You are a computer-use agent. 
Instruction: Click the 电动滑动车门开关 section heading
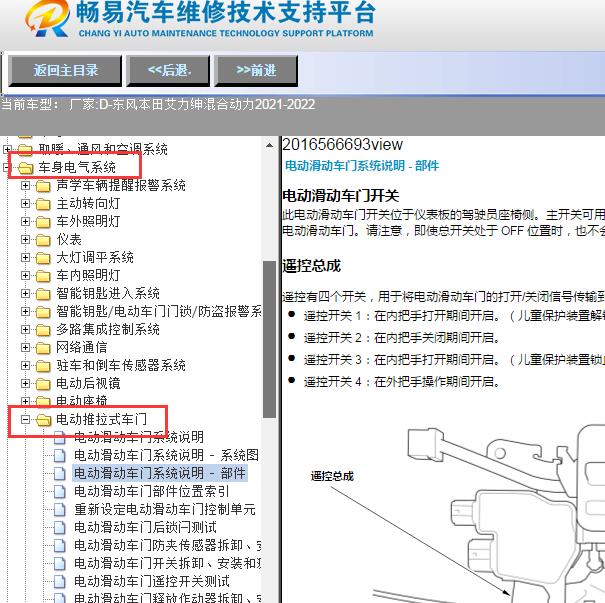pos(340,196)
